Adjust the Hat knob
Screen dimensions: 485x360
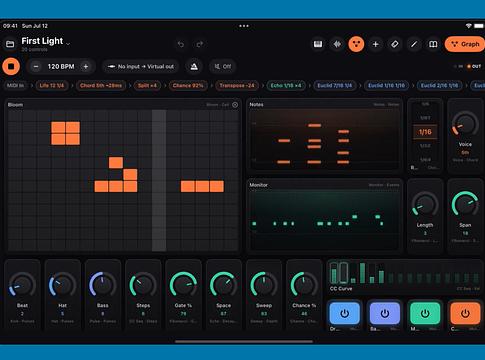(62, 284)
